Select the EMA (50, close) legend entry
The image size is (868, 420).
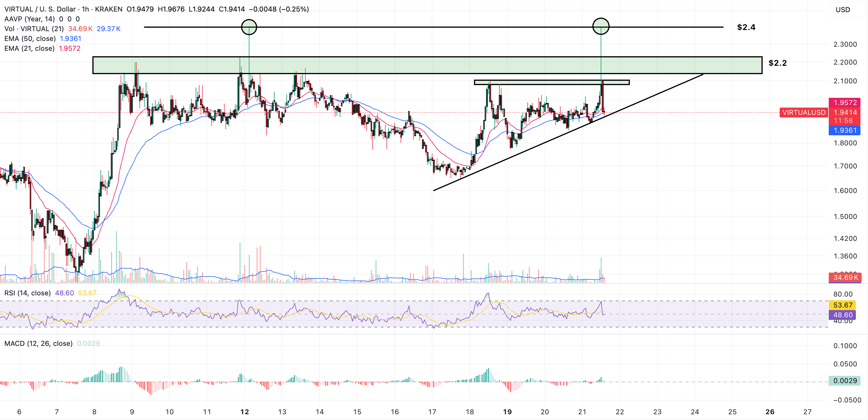coord(30,38)
